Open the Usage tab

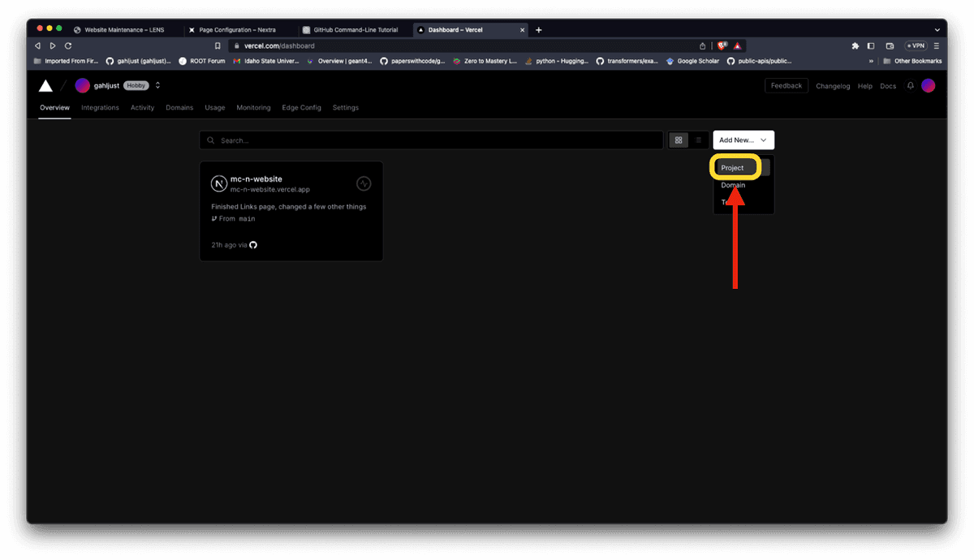[x=215, y=108]
